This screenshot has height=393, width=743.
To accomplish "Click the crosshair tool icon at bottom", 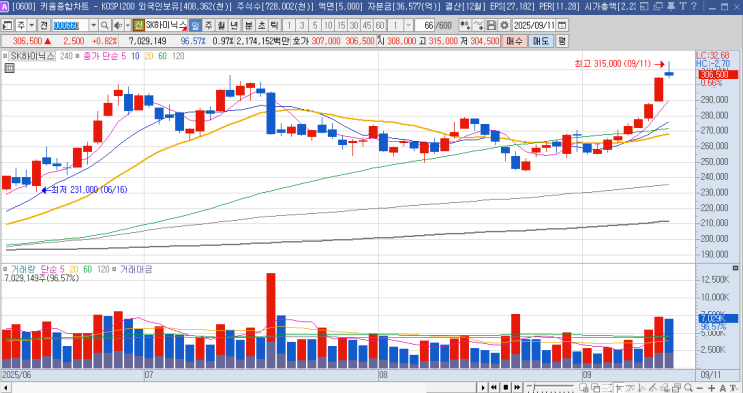I will click(619, 388).
